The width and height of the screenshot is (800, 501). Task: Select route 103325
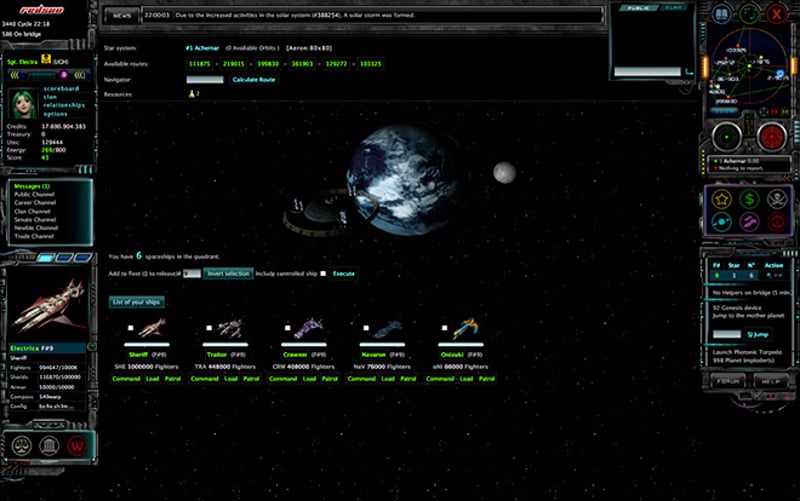pyautogui.click(x=370, y=64)
